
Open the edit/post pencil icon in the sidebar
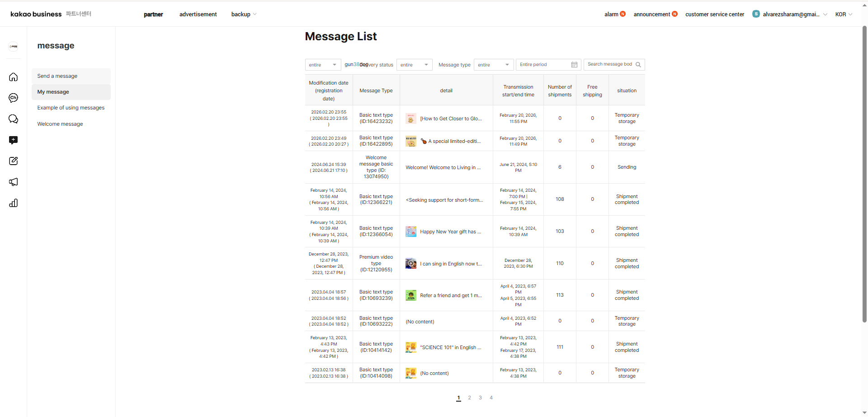[14, 161]
